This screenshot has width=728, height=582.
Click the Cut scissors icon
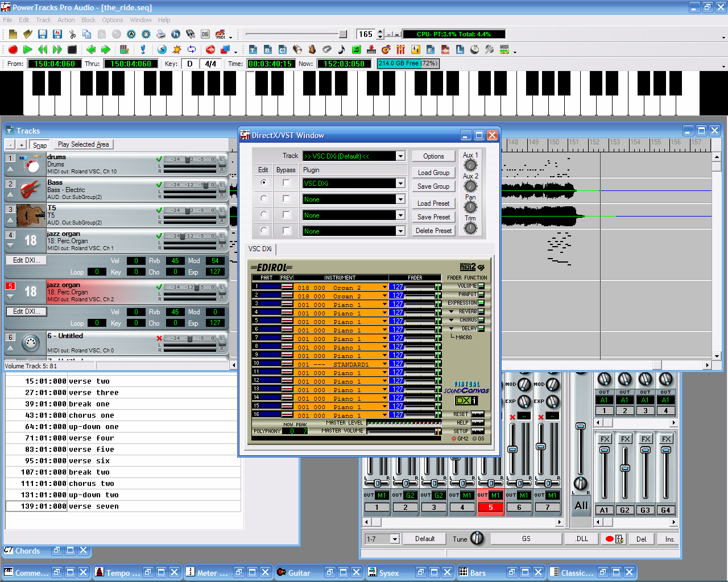(72, 34)
